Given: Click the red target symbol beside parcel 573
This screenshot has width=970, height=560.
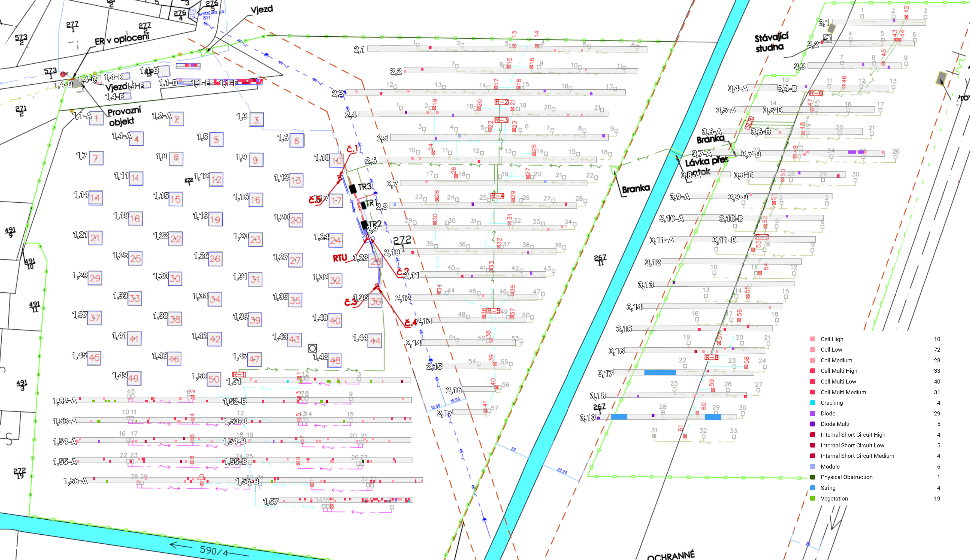Looking at the screenshot, I should 63,74.
